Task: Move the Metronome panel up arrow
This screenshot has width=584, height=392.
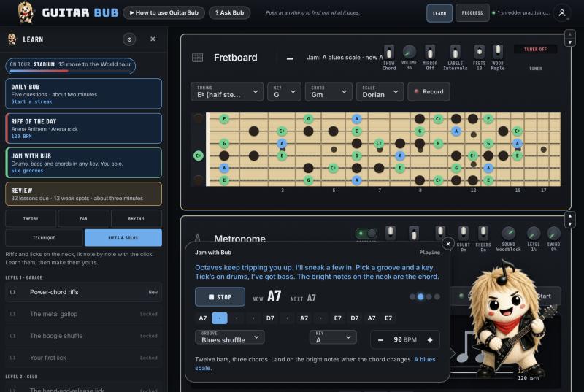Action: click(570, 216)
